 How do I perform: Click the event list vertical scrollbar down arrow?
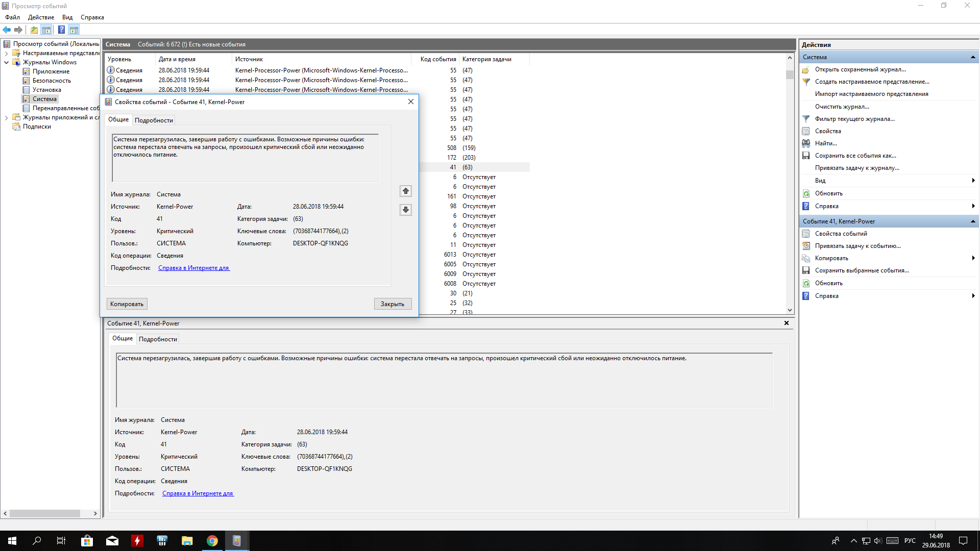coord(790,310)
